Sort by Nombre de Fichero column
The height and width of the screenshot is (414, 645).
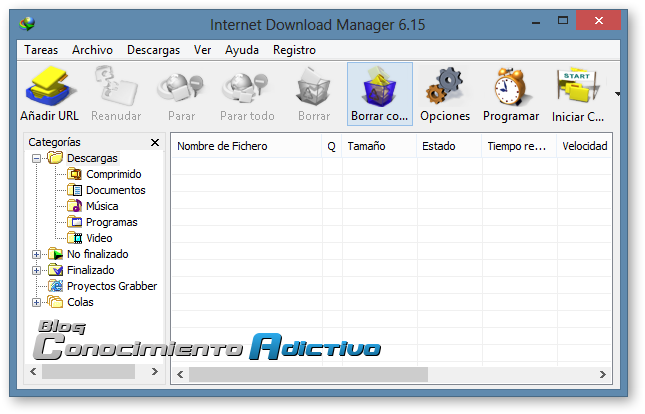click(x=246, y=146)
